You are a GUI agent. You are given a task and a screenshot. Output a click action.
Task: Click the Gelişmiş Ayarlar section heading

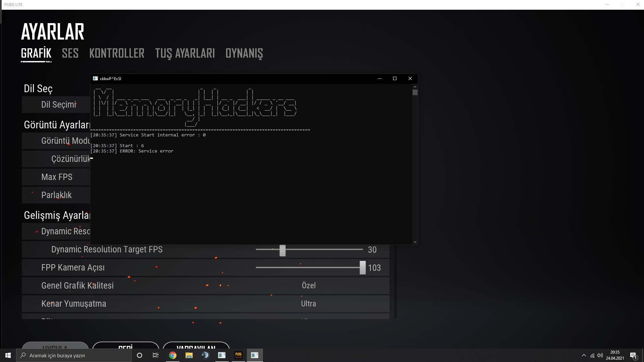point(57,215)
